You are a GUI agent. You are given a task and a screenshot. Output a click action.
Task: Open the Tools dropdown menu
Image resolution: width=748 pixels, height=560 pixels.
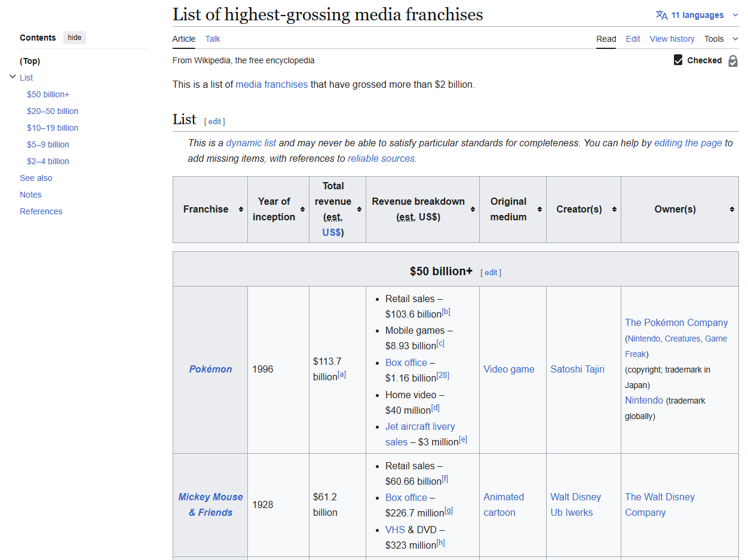722,39
